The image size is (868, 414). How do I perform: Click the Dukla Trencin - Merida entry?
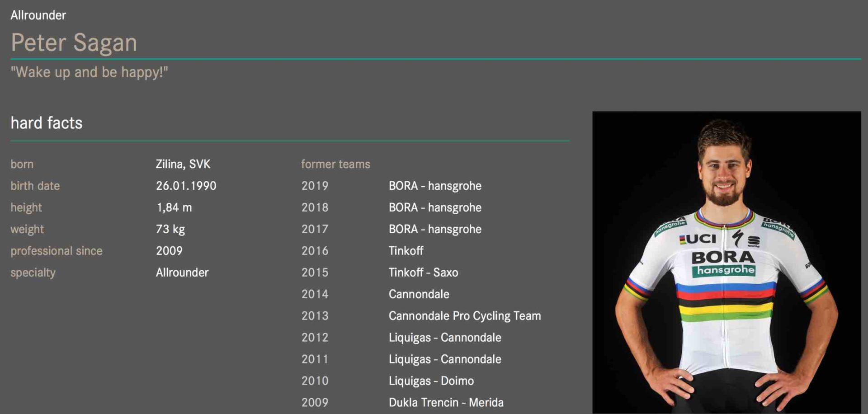[446, 403]
